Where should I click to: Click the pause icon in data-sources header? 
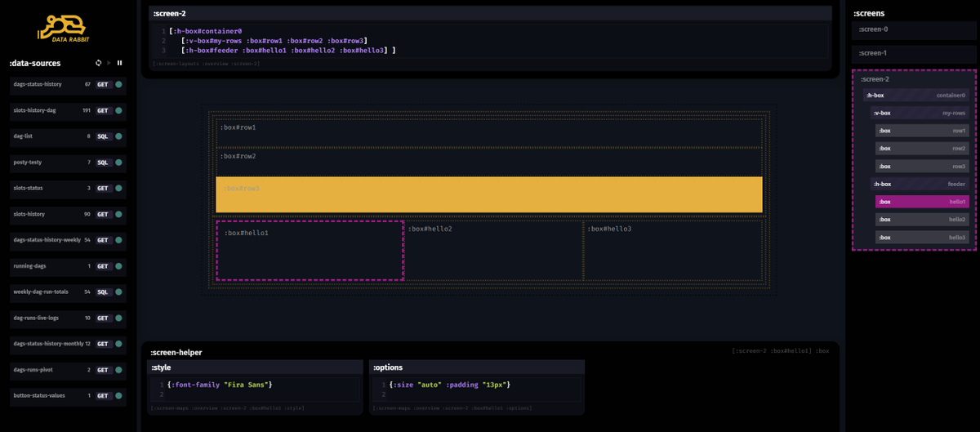click(119, 63)
